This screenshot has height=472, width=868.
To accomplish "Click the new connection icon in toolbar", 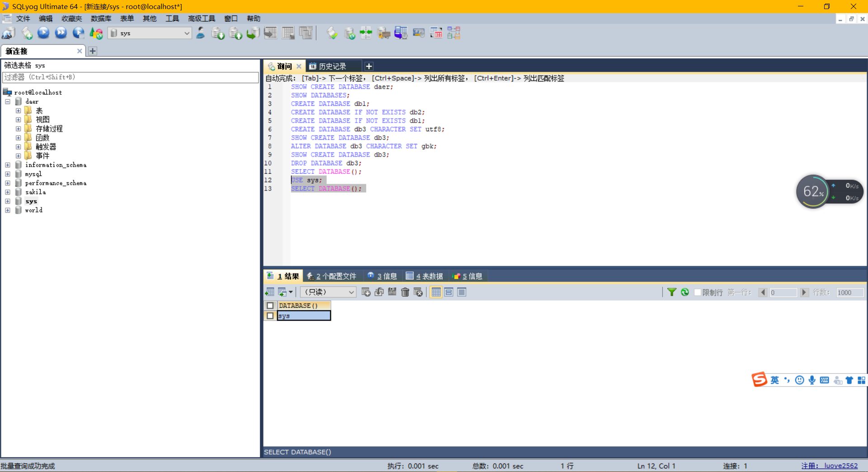I will [9, 33].
